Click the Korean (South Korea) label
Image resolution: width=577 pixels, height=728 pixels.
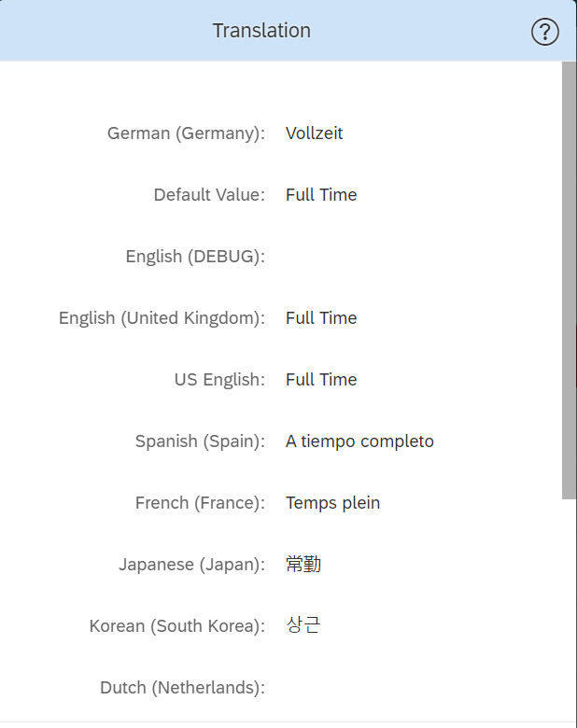(x=177, y=626)
